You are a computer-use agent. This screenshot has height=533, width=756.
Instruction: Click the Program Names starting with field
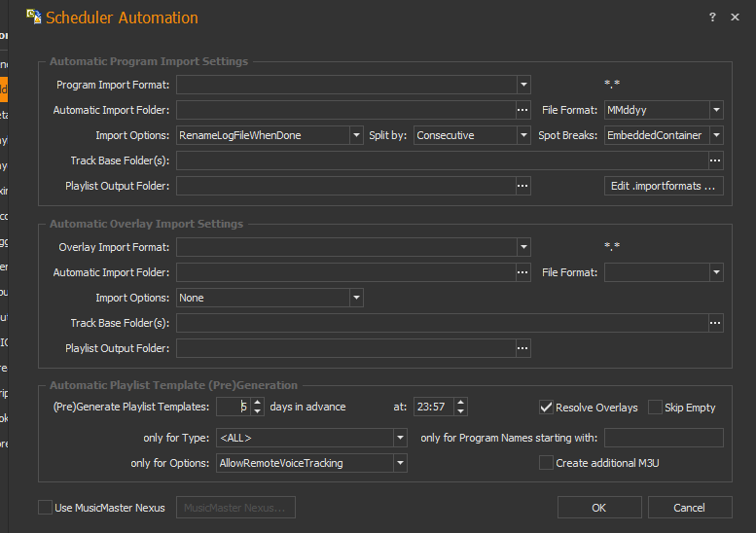click(664, 438)
